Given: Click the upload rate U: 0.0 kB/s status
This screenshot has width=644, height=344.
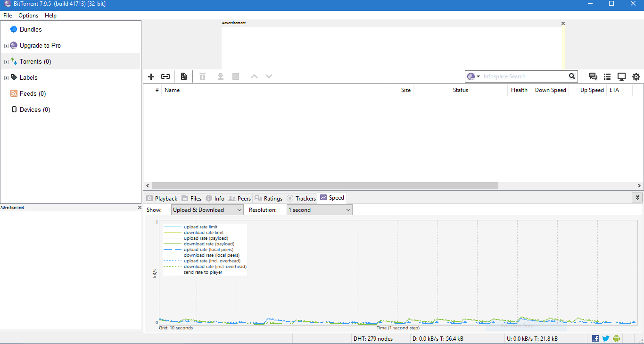Looking at the screenshot, I should 532,339.
